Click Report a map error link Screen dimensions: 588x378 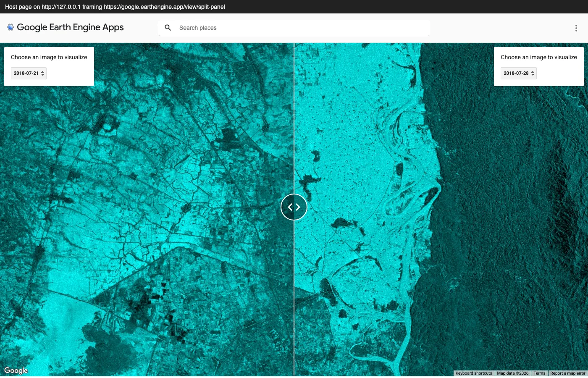(x=567, y=373)
